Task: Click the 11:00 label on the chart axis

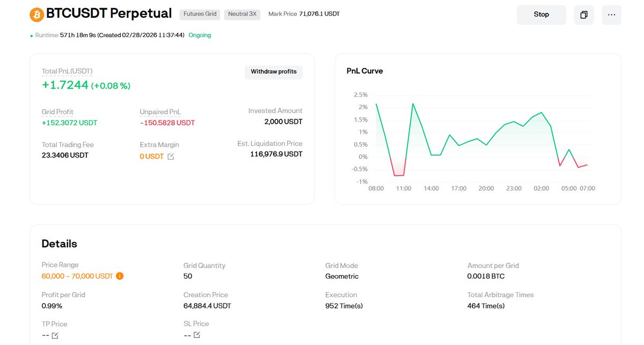Action: coord(404,189)
